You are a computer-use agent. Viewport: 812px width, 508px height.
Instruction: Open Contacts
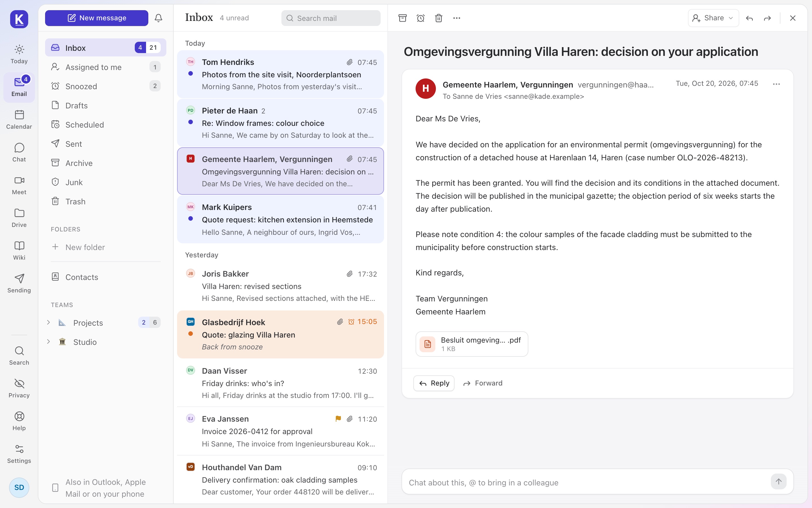106,277
